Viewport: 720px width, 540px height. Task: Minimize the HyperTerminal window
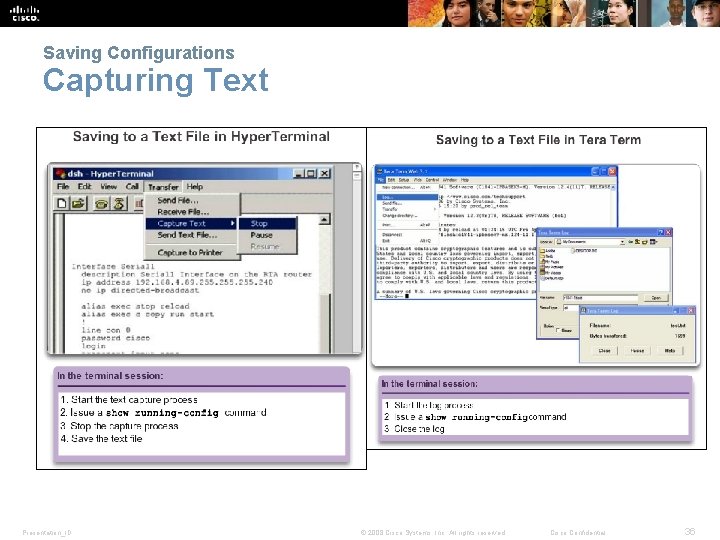pos(298,174)
